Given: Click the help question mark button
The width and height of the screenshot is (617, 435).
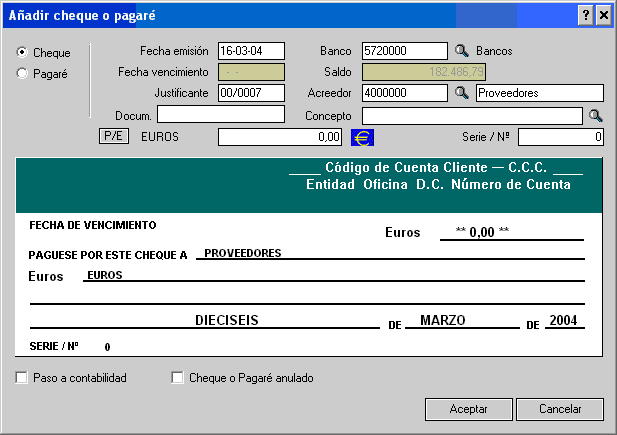Looking at the screenshot, I should pyautogui.click(x=585, y=16).
